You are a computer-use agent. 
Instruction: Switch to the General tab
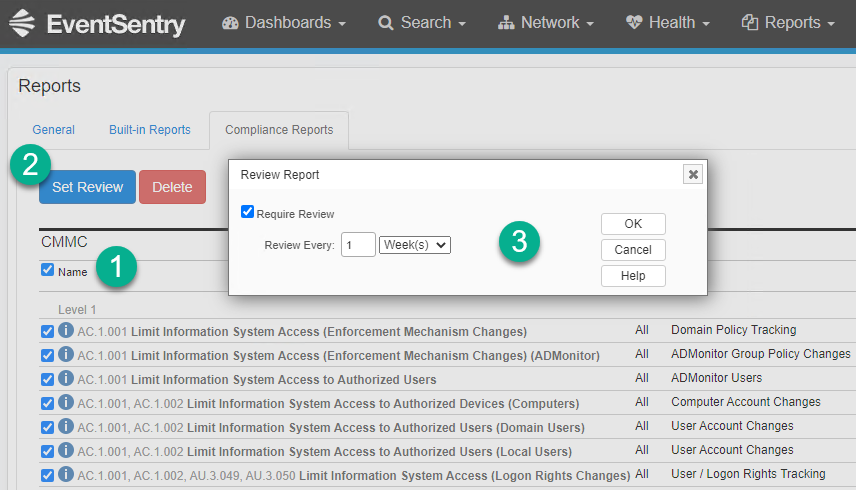pos(54,130)
